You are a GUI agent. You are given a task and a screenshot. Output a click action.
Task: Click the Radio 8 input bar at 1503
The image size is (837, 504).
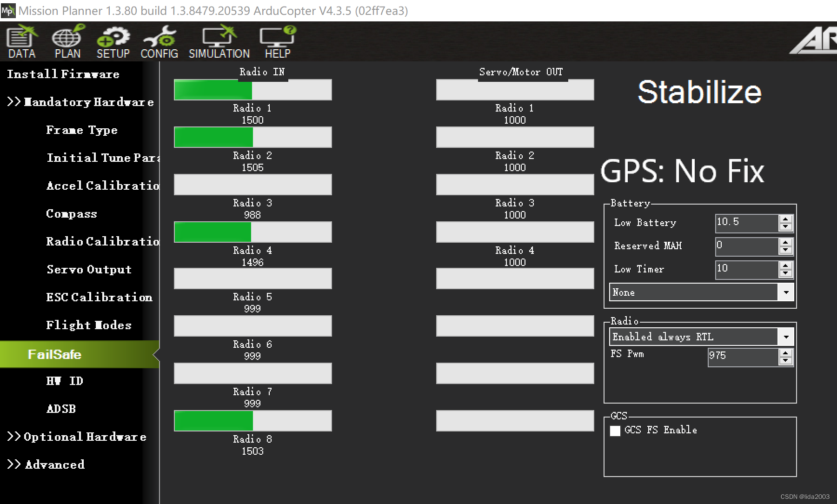tap(253, 421)
